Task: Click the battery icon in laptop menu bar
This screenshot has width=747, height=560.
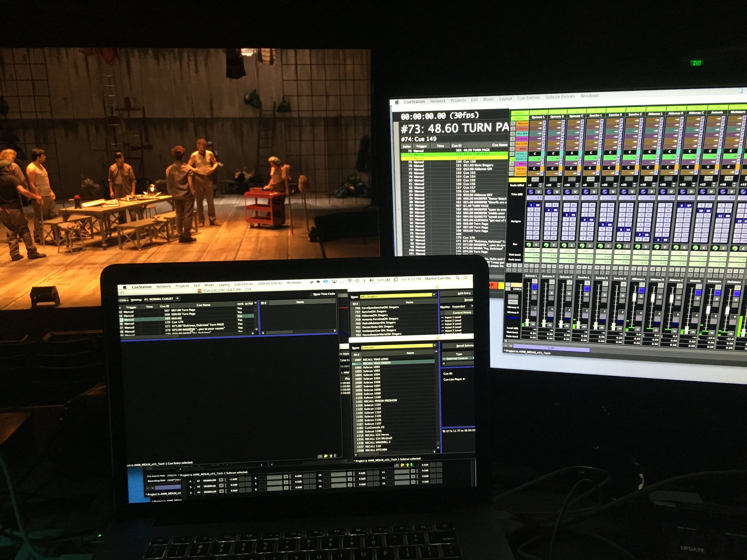Action: coord(387,280)
